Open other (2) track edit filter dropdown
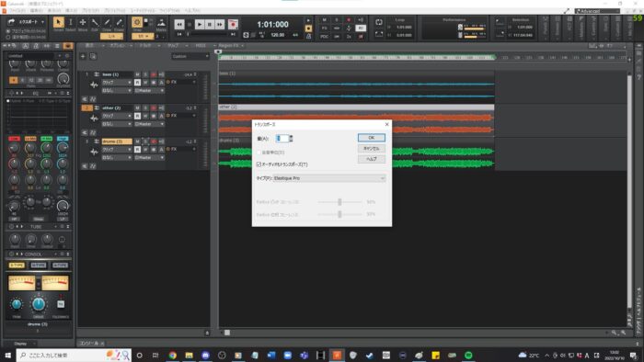 117,116
